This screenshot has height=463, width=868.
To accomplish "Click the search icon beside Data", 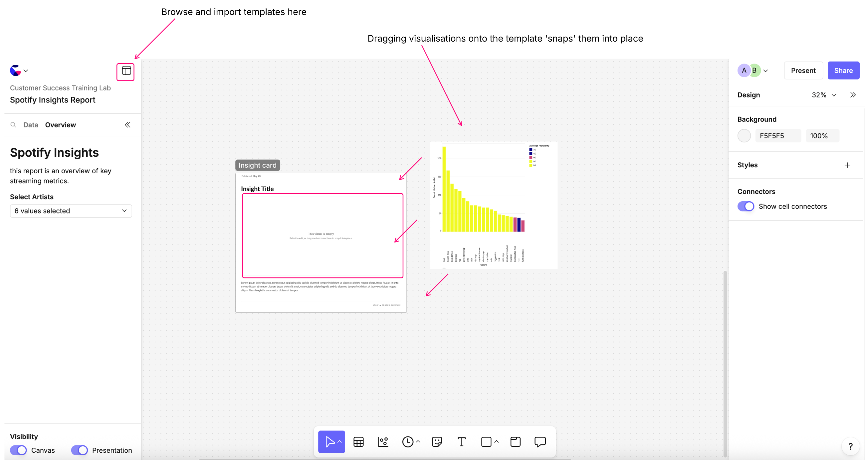I will click(13, 125).
